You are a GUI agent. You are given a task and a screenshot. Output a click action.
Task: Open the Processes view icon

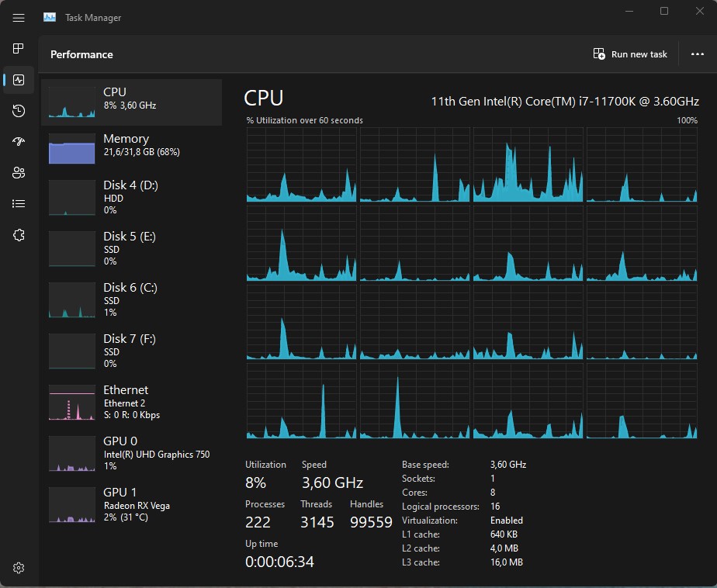(x=18, y=48)
